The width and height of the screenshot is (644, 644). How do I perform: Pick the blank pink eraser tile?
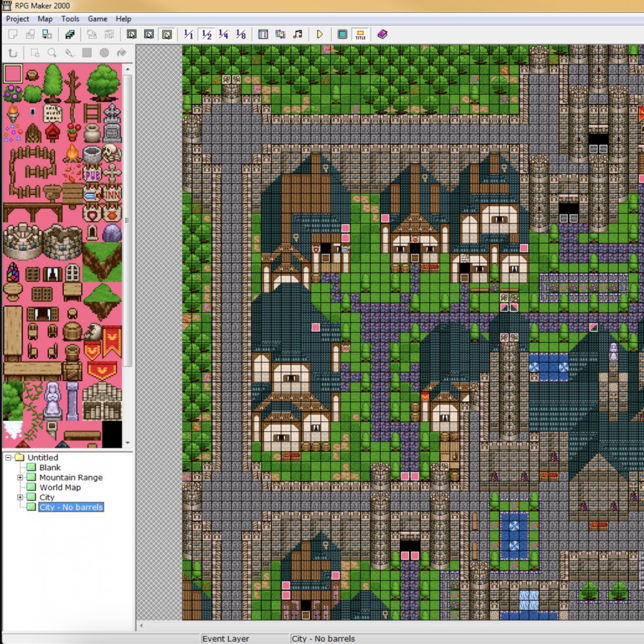coord(13,73)
